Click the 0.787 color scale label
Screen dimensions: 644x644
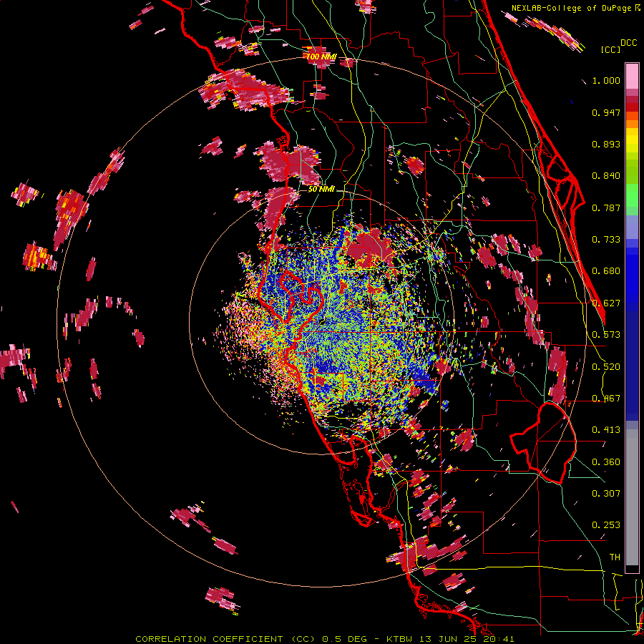[606, 208]
